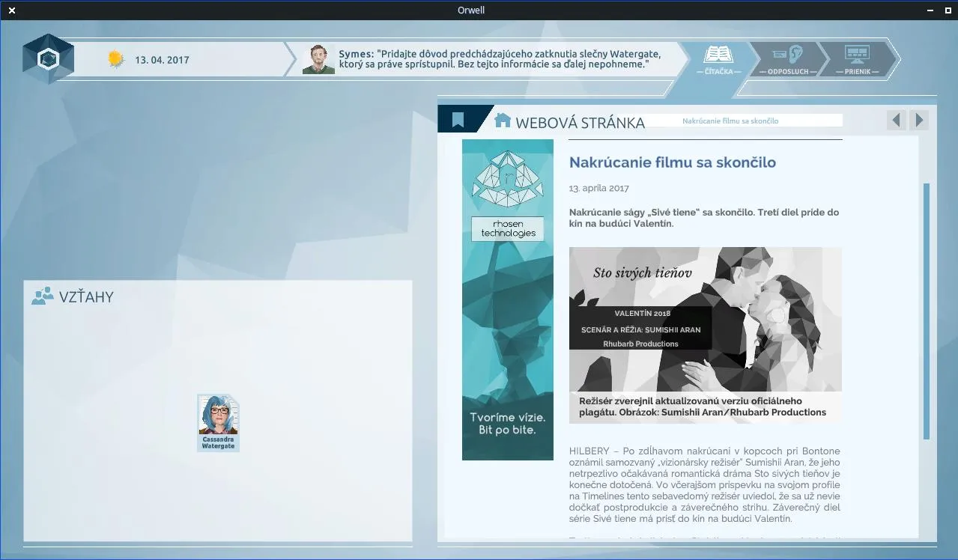
Task: Click the date text "13. 04. 2017"
Action: click(162, 60)
